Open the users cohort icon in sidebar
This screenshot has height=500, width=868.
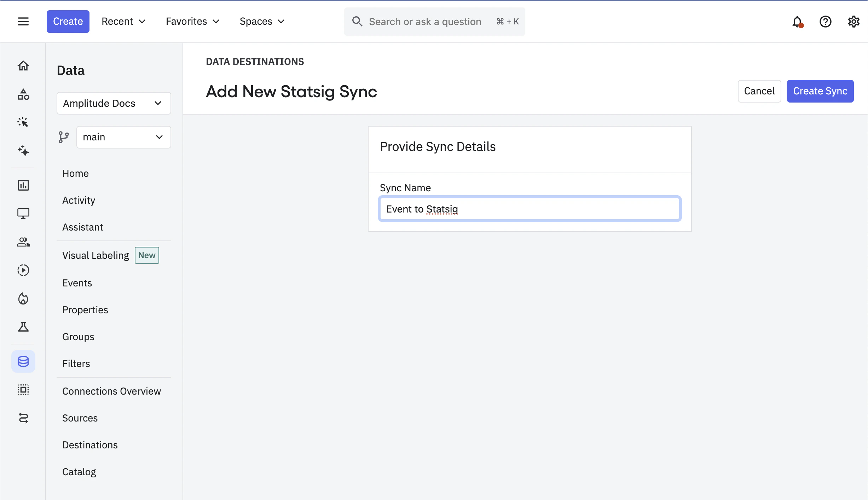tap(23, 242)
